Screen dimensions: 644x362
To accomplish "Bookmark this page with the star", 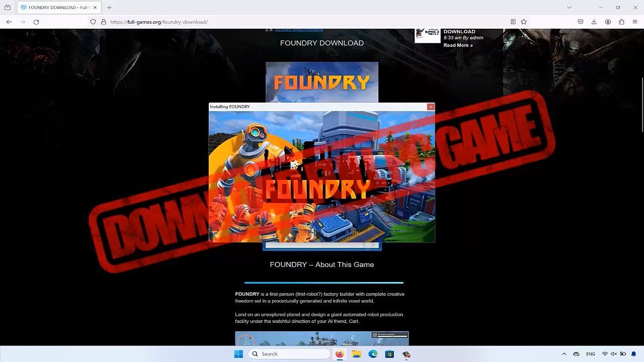I will click(x=524, y=22).
